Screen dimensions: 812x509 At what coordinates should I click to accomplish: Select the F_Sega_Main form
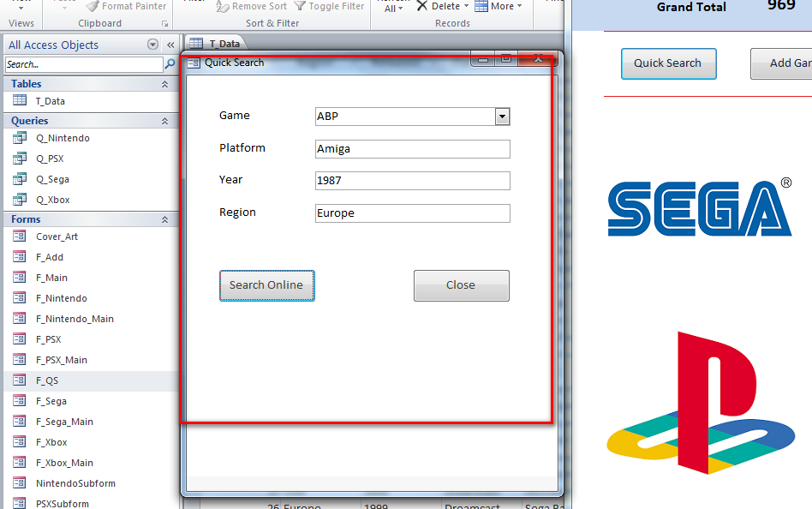coord(91,422)
